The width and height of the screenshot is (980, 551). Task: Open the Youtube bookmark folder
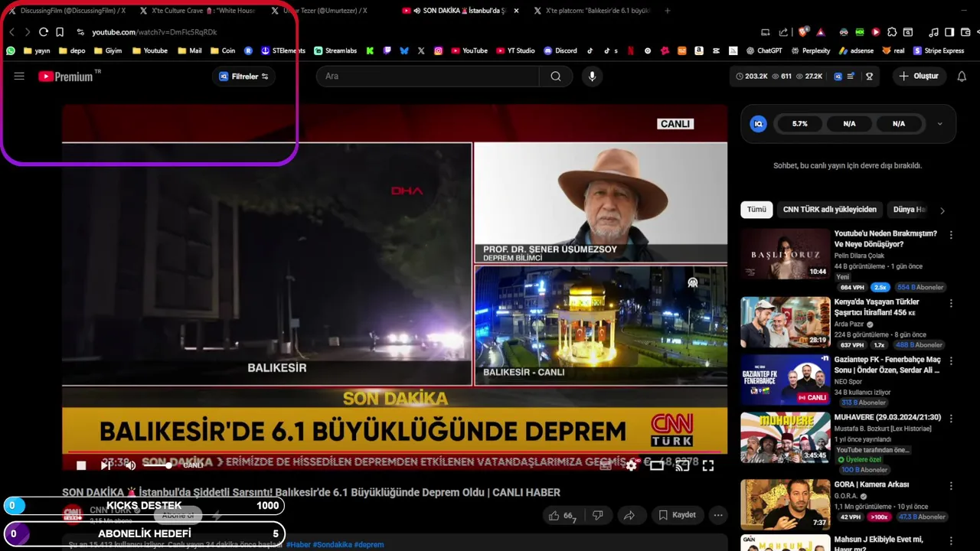pyautogui.click(x=149, y=51)
